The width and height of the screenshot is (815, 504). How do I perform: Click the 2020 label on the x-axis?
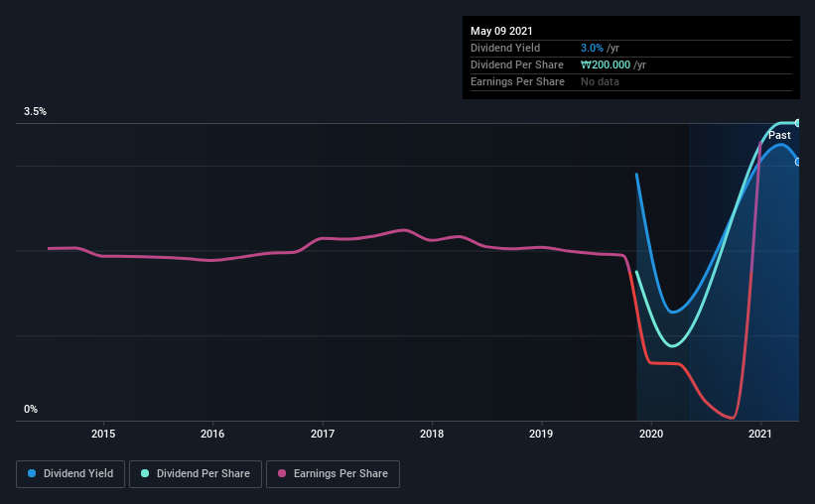point(650,434)
